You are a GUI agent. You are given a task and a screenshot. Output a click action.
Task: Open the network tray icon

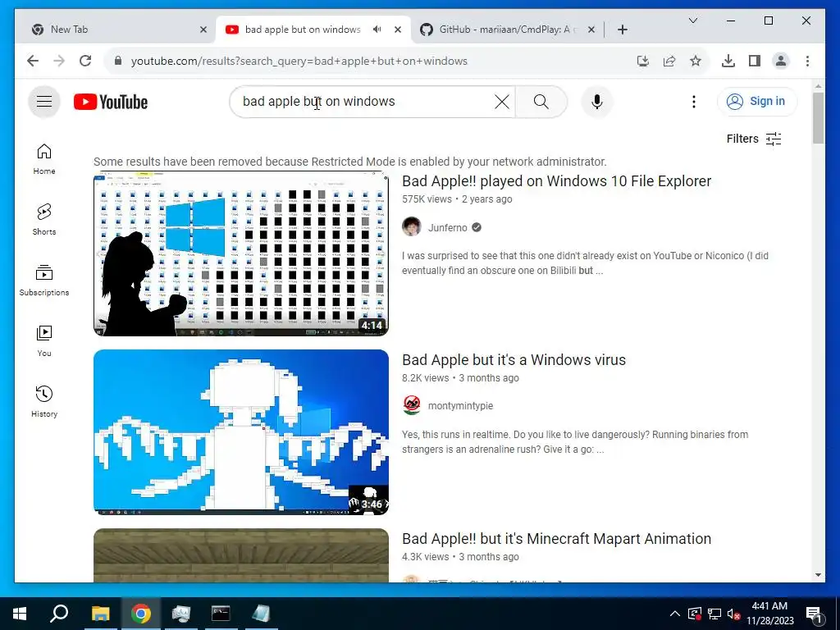tap(714, 614)
